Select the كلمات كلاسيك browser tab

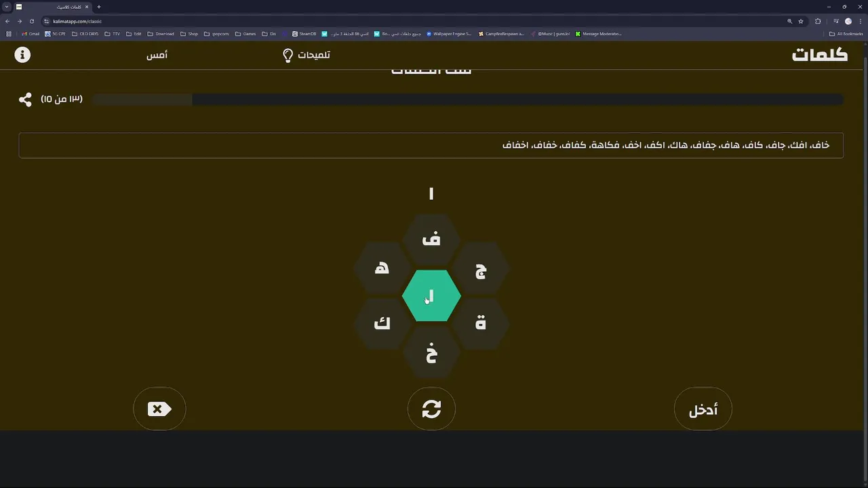(x=52, y=7)
